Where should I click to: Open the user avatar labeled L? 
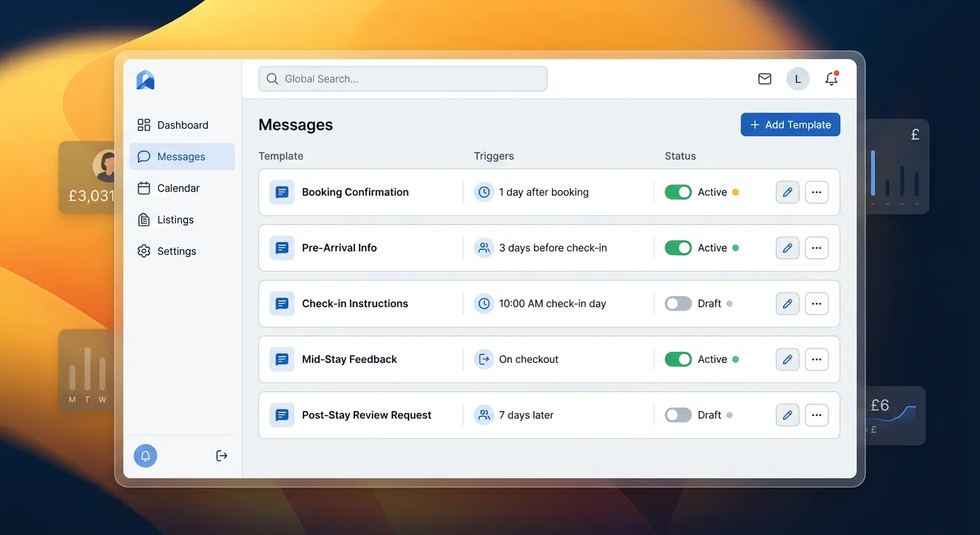(x=798, y=79)
